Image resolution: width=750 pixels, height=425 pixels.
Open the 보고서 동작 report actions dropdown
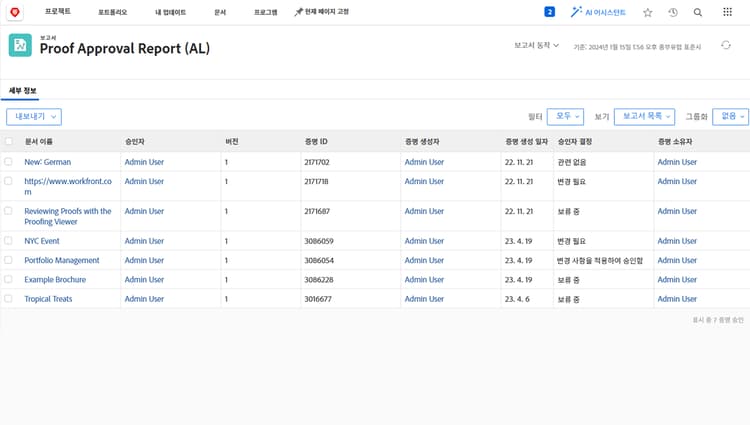[x=536, y=45]
